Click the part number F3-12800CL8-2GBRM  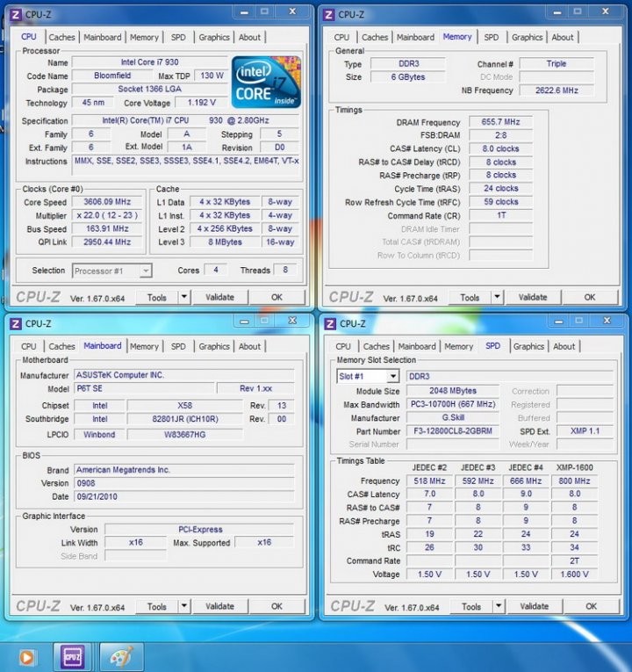tap(453, 431)
